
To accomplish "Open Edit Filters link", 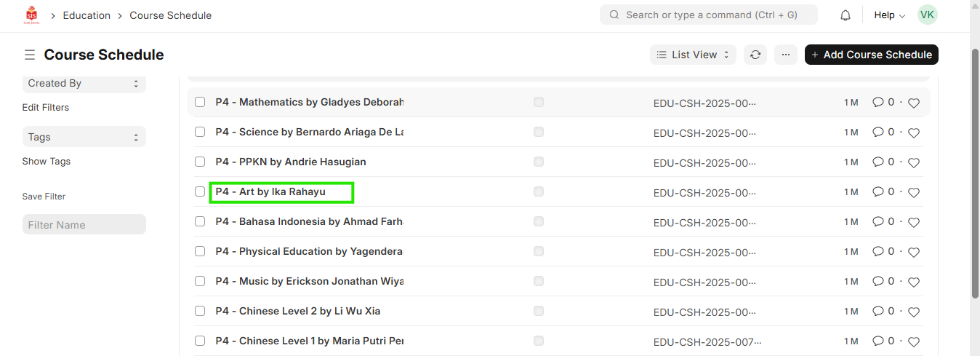I will [46, 108].
